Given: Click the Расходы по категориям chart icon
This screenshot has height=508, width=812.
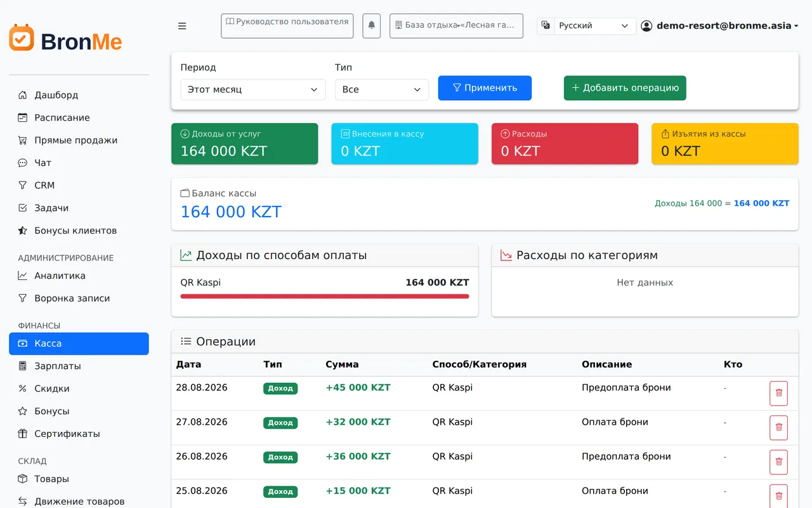Looking at the screenshot, I should coord(506,255).
